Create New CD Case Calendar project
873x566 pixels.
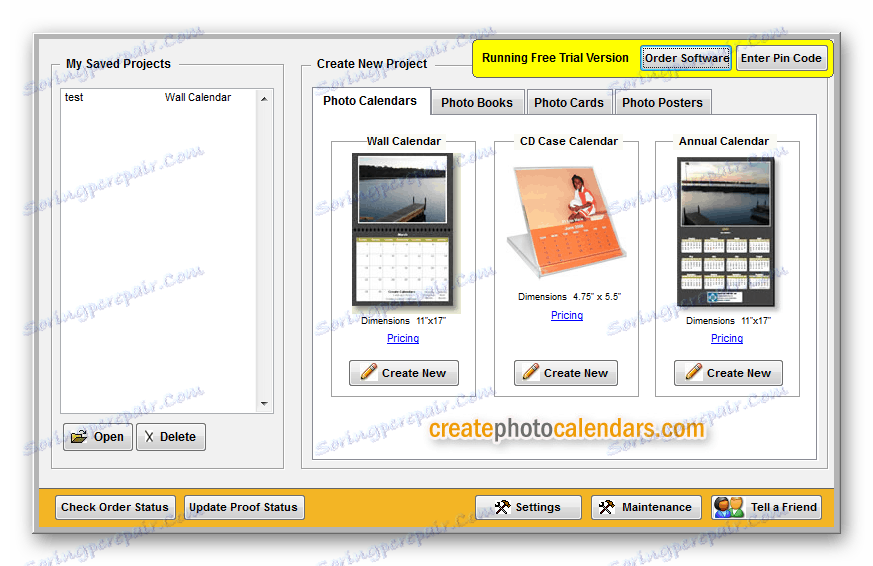click(566, 373)
